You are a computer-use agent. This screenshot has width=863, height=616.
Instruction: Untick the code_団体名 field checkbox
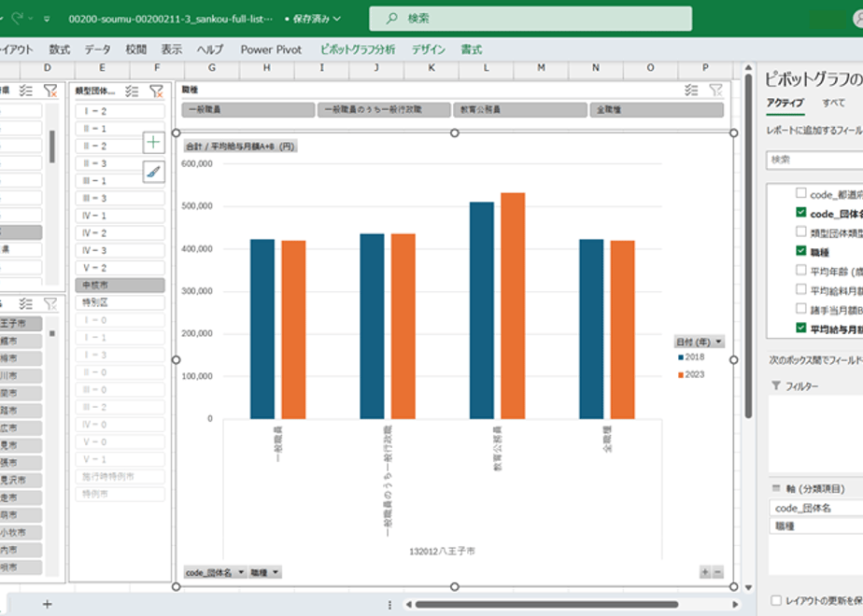[801, 212]
